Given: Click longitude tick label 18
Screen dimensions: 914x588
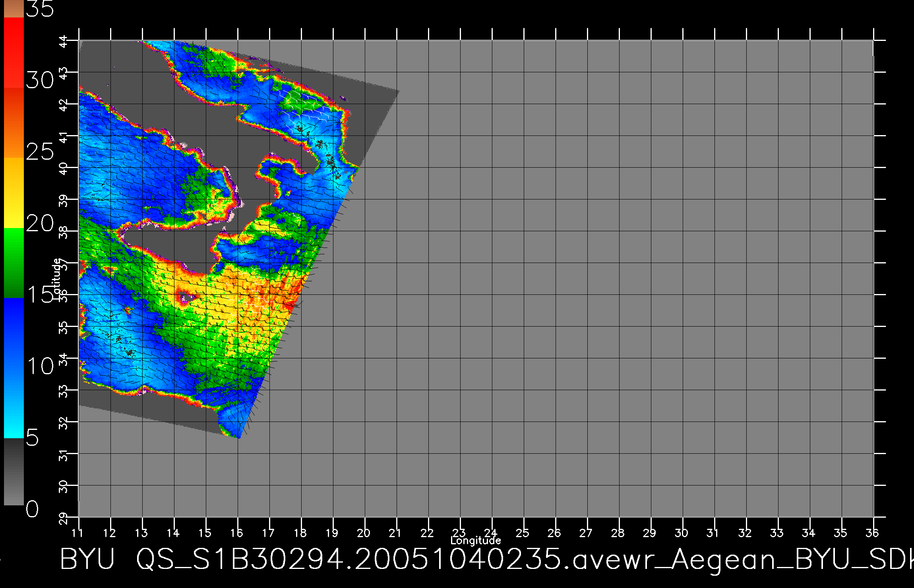Looking at the screenshot, I should click(x=300, y=532).
